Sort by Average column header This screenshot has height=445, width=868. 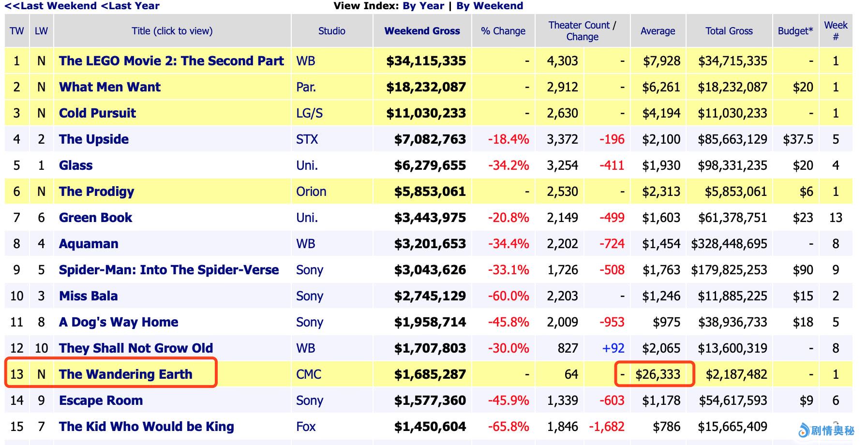658,31
